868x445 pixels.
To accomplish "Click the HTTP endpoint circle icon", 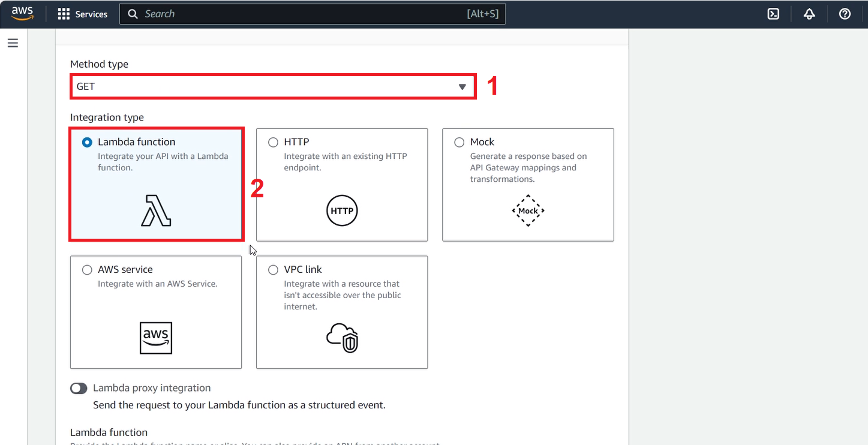I will [x=341, y=211].
